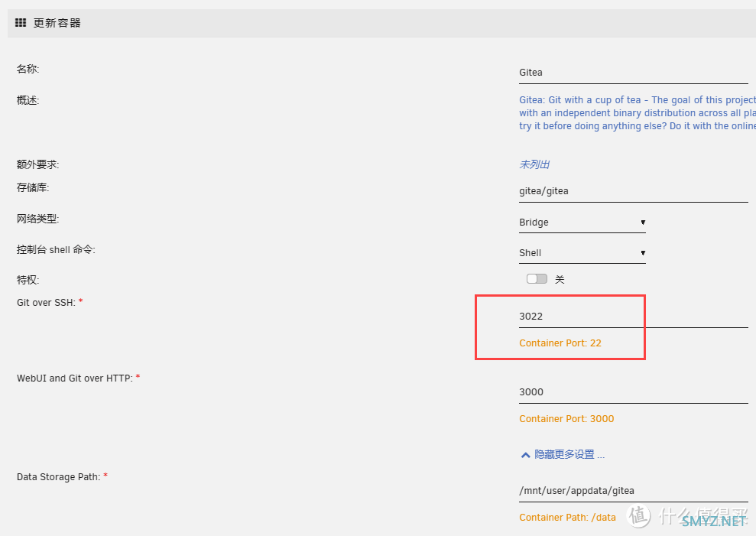
Task: Click the Data Storage Path field
Action: click(634, 491)
